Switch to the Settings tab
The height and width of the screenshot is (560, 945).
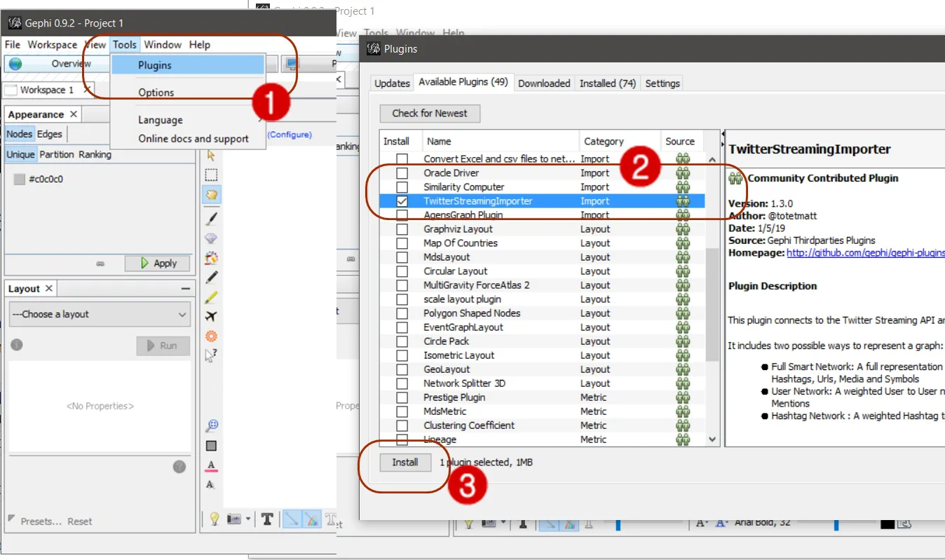pos(662,83)
